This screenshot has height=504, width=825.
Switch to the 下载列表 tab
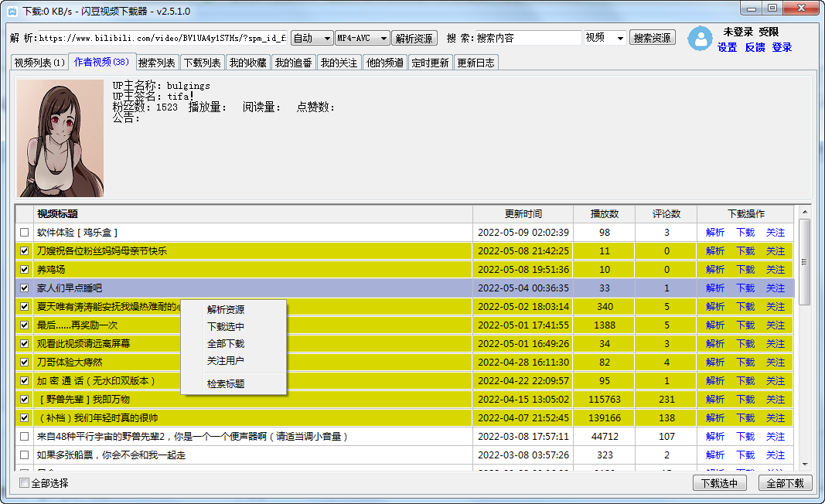[x=202, y=63]
